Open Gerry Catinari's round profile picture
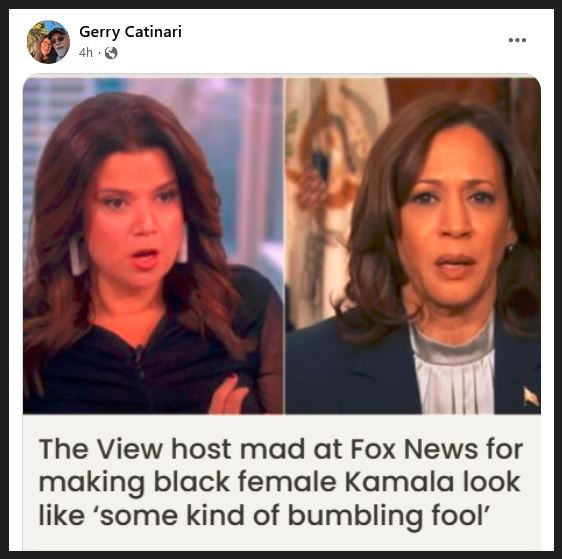This screenshot has width=562, height=559. (48, 42)
